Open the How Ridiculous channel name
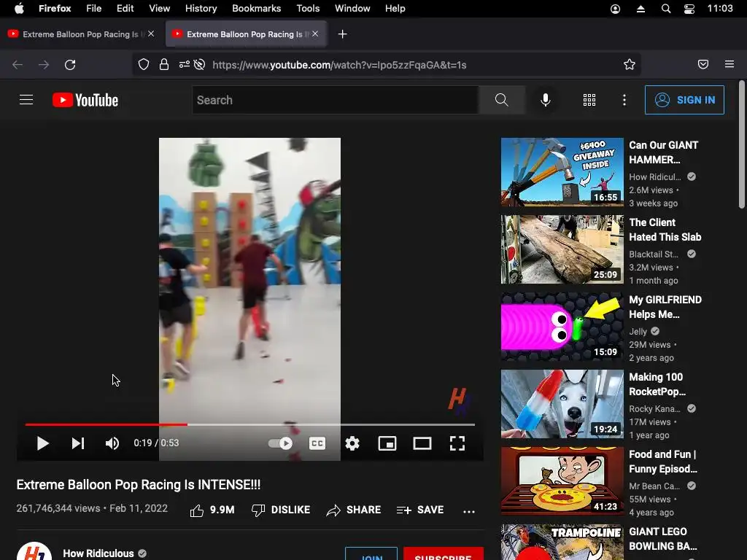Viewport: 747px width, 560px height. [x=98, y=553]
